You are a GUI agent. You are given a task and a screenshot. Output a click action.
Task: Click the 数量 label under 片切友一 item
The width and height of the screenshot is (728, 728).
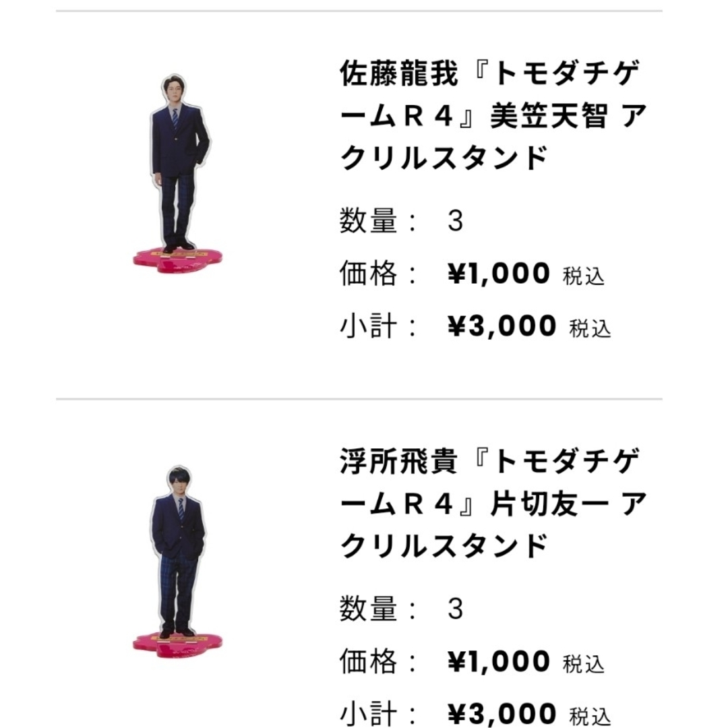point(369,609)
